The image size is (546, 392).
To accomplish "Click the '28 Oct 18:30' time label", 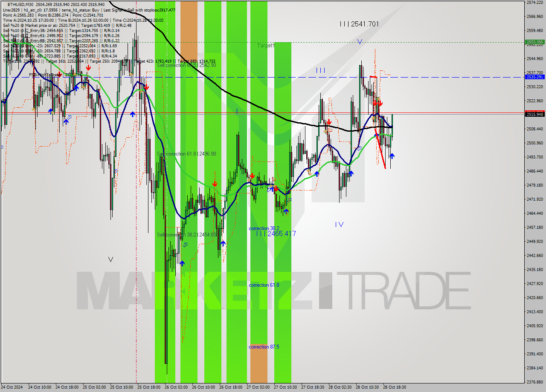I will (x=395, y=387).
